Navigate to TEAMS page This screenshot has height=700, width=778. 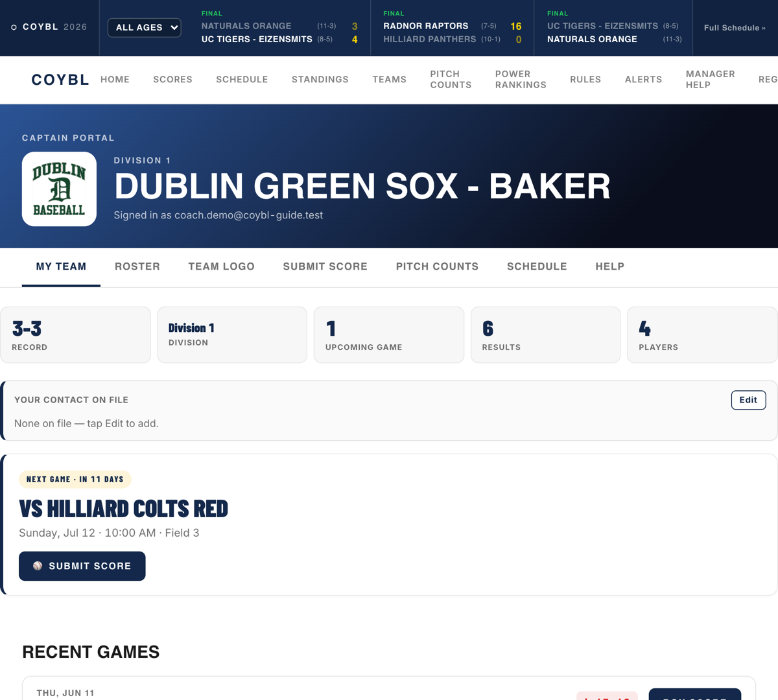pyautogui.click(x=389, y=79)
